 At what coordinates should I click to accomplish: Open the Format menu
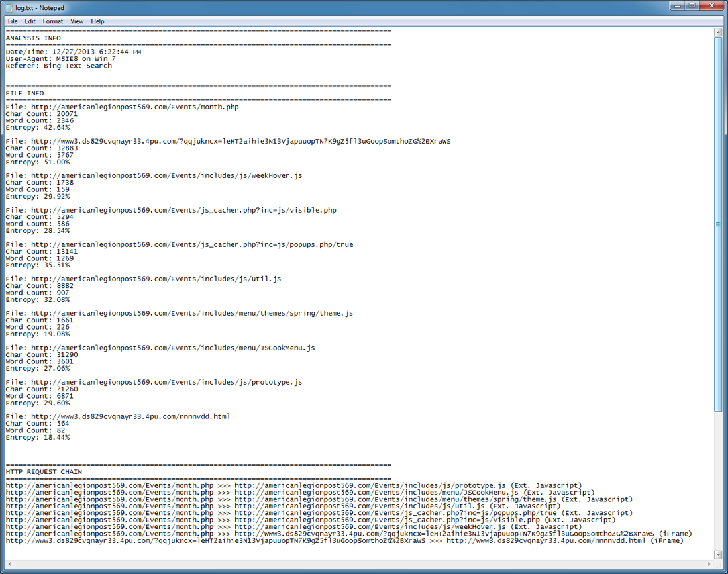tap(53, 21)
